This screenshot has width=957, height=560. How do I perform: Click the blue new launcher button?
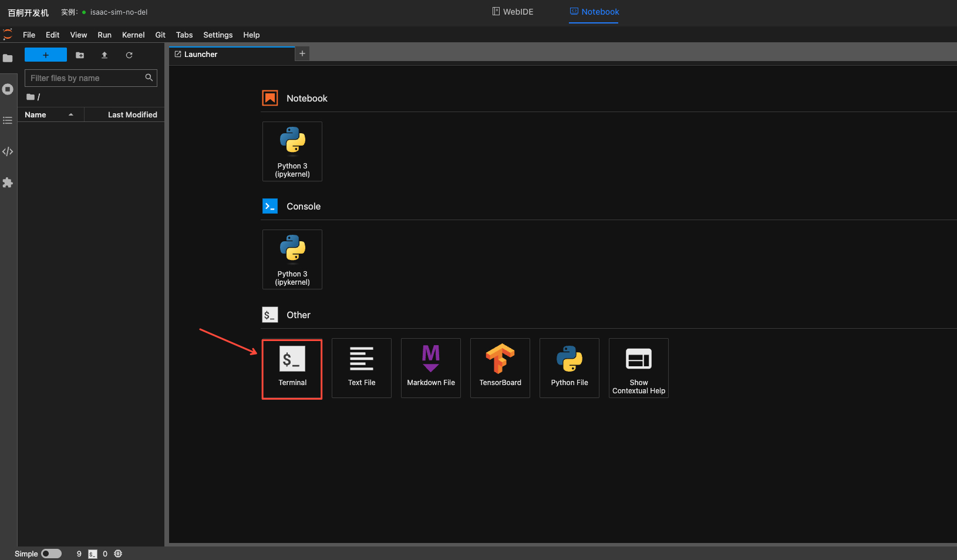[46, 55]
